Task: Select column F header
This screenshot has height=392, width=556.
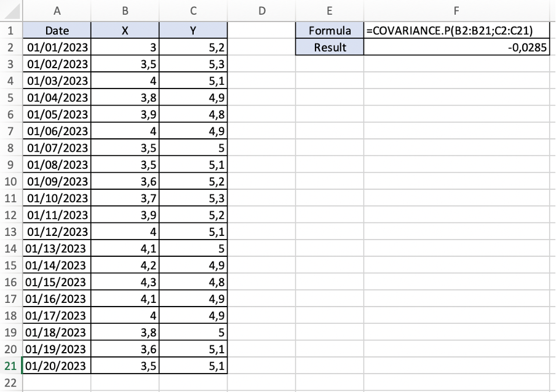Action: 456,10
